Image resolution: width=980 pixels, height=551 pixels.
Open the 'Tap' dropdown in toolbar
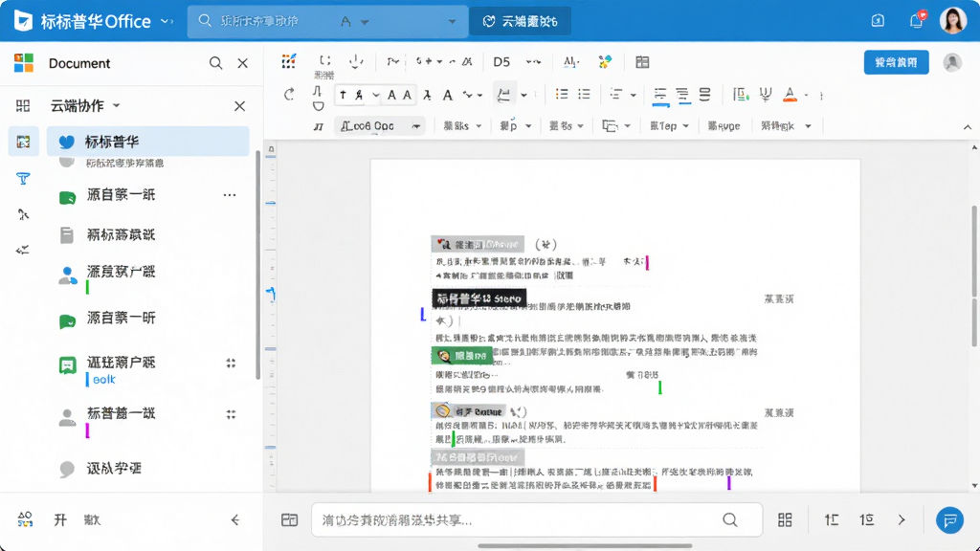669,126
